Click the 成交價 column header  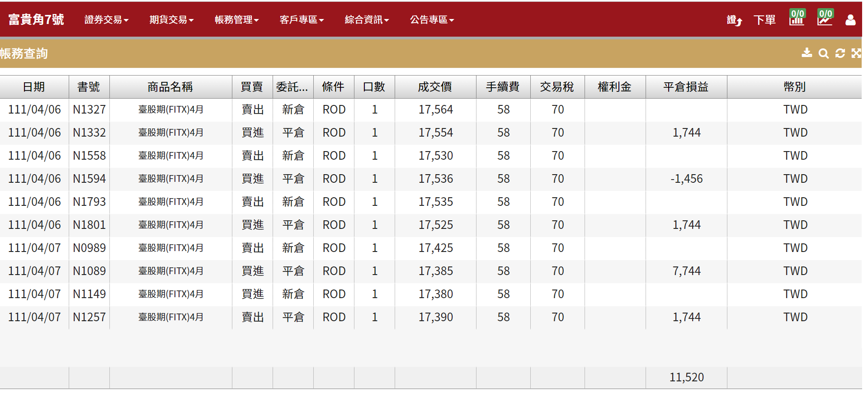435,87
